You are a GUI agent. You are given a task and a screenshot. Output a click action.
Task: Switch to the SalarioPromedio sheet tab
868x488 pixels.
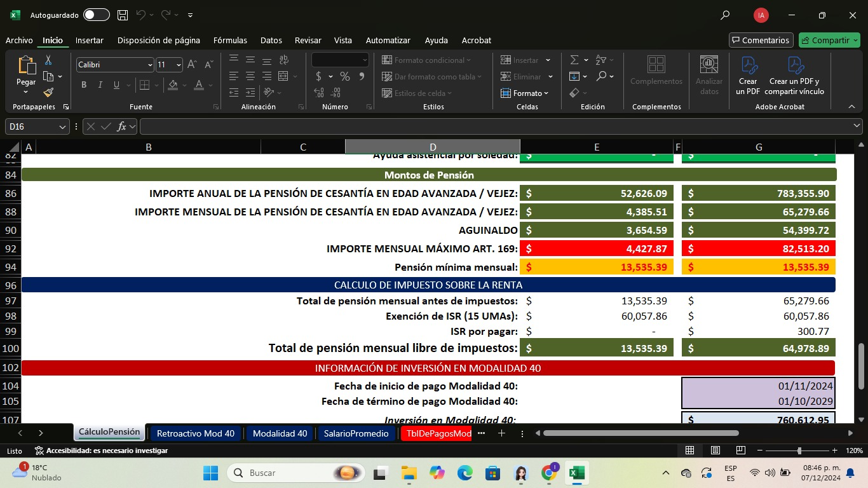tap(356, 433)
